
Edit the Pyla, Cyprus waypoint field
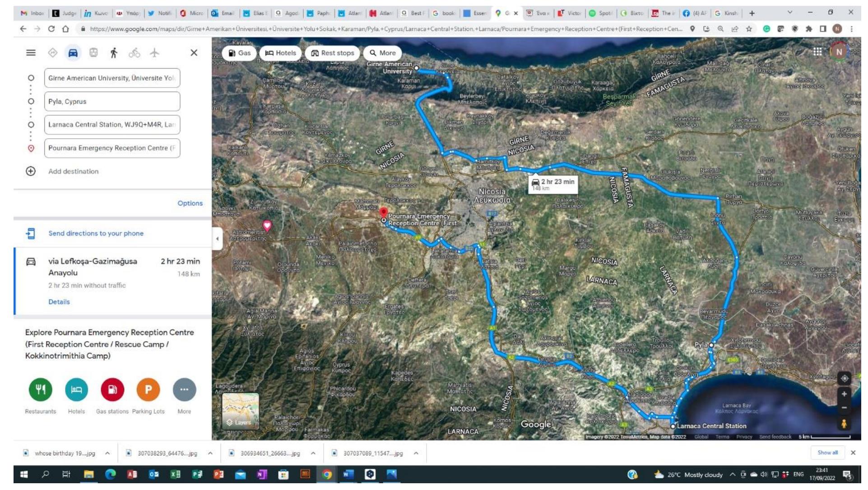[x=112, y=102]
